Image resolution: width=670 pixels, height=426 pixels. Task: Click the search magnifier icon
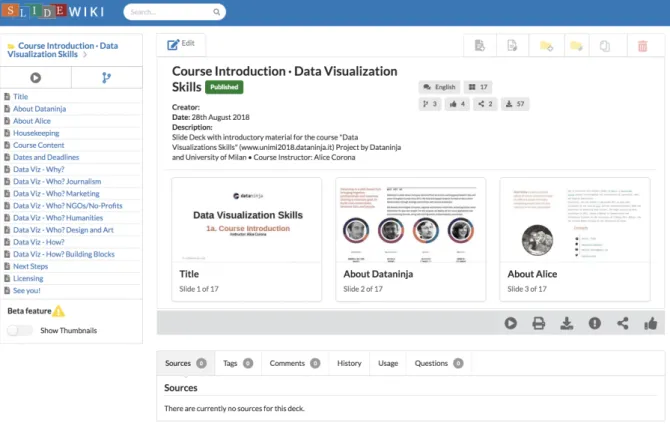(x=217, y=12)
